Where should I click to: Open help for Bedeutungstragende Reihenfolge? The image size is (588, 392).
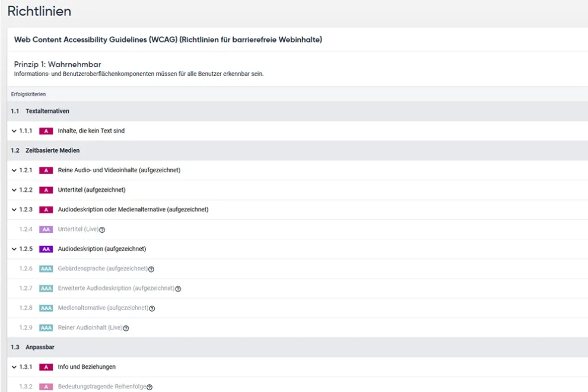coord(150,386)
